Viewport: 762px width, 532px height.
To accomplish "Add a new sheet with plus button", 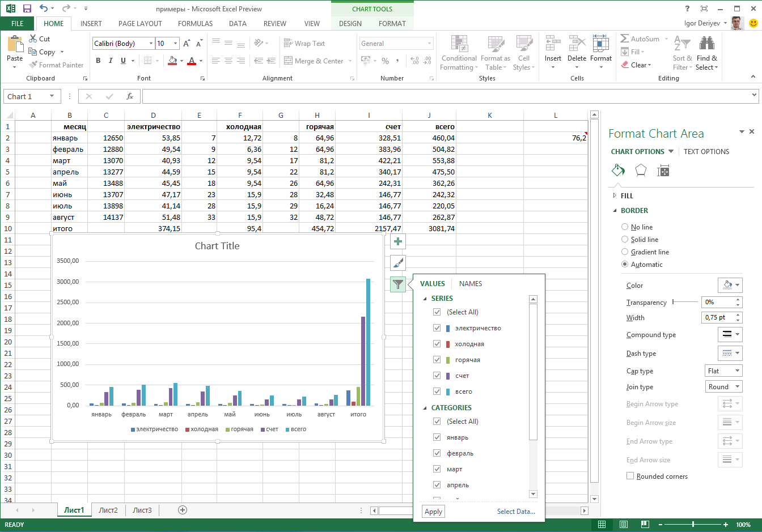I will [183, 510].
